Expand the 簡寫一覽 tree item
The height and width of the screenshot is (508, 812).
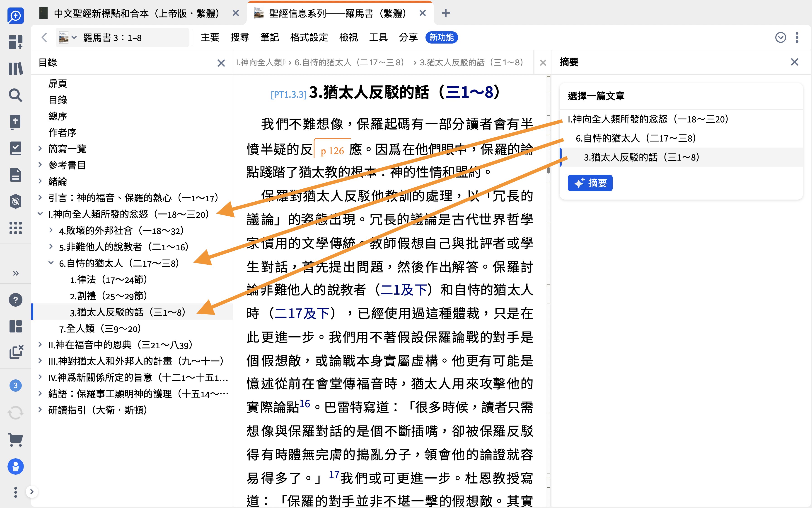pos(40,148)
